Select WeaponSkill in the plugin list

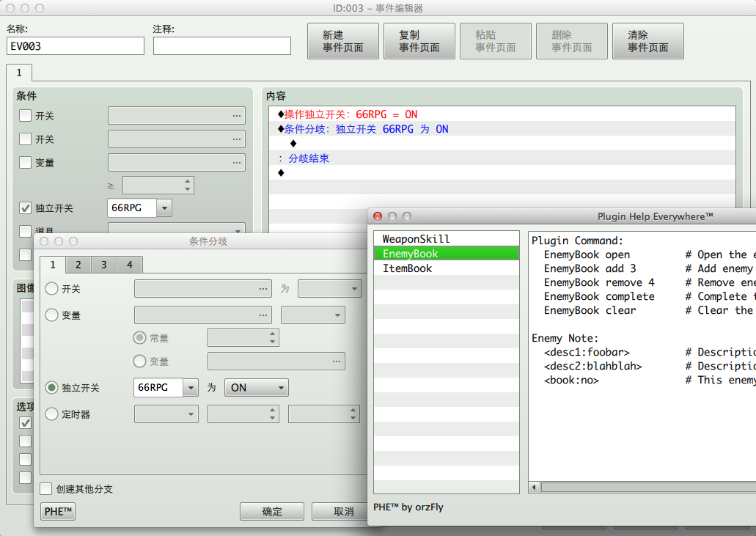(x=447, y=239)
